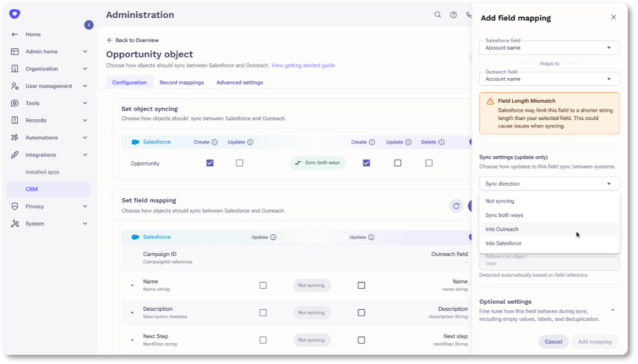
Task: Open the Salesforce field dropdown
Action: pos(549,48)
